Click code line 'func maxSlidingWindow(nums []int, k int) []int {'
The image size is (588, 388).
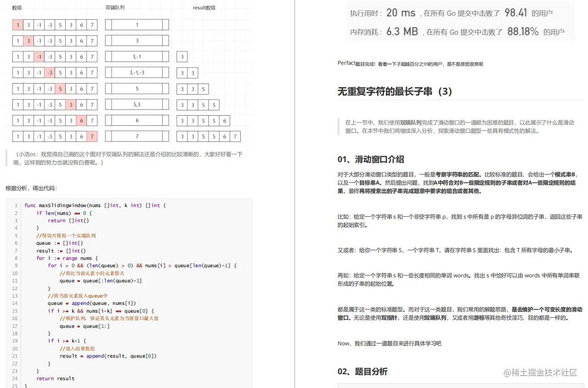point(95,205)
